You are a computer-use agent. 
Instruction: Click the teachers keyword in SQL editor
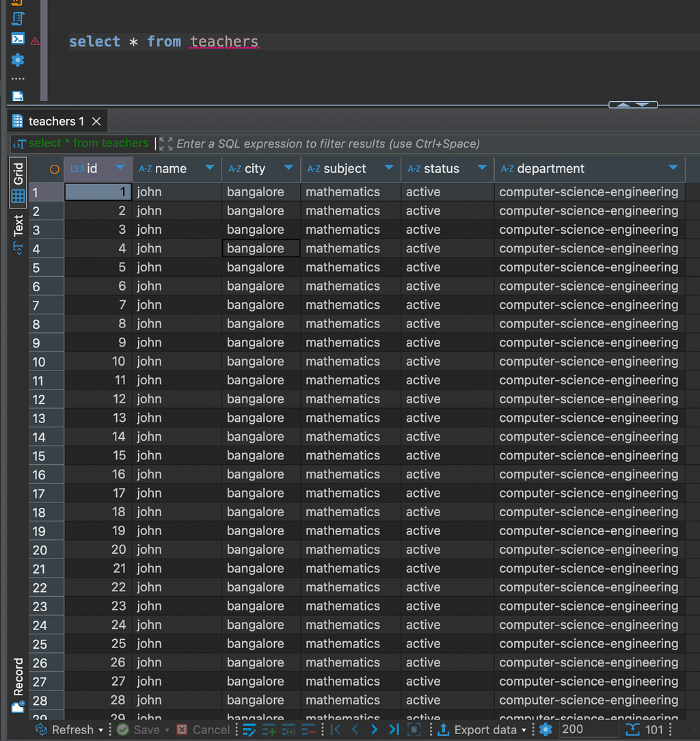click(224, 42)
